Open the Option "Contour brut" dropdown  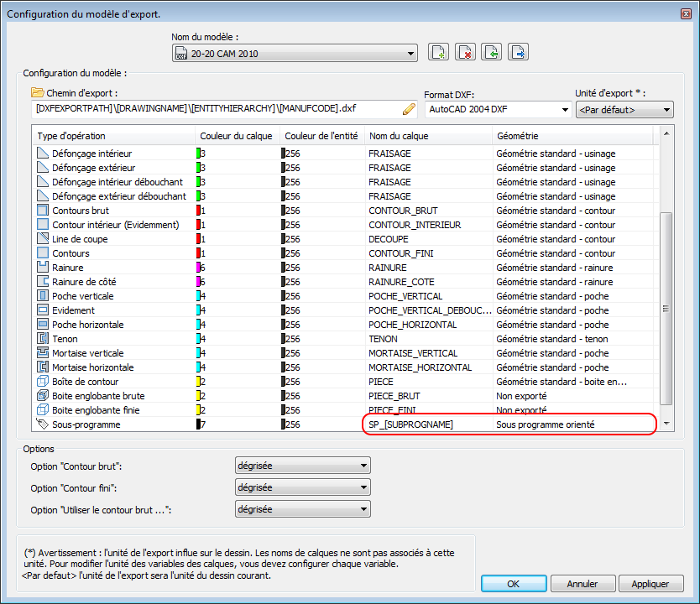(x=302, y=466)
